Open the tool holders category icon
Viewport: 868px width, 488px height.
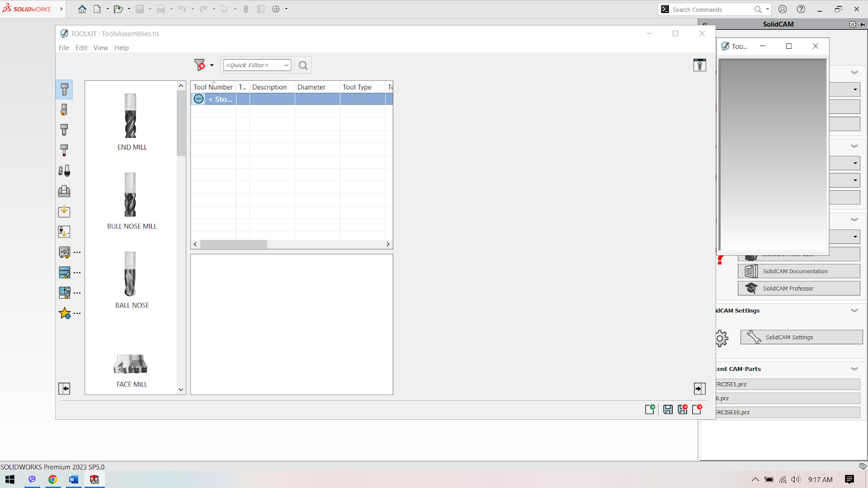[x=64, y=171]
